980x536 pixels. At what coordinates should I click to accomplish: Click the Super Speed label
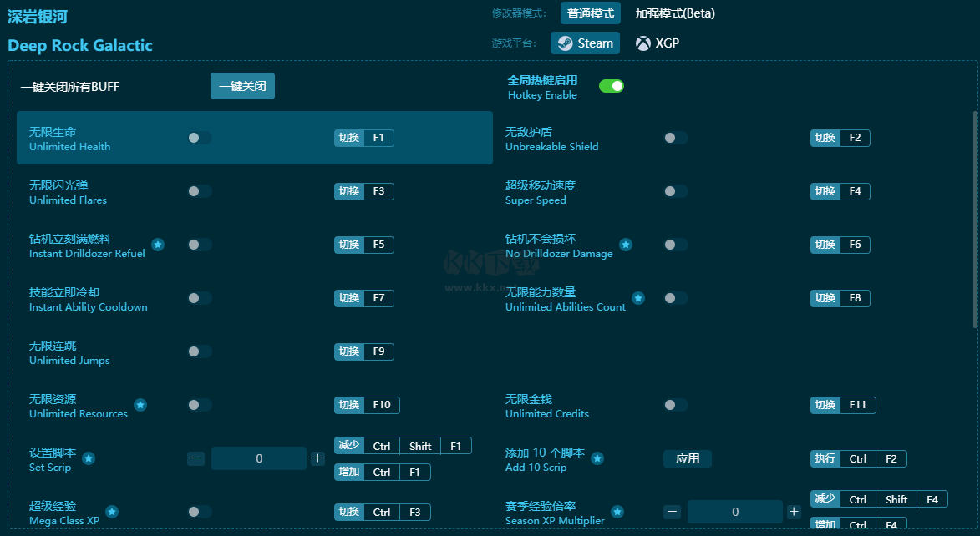pos(536,200)
